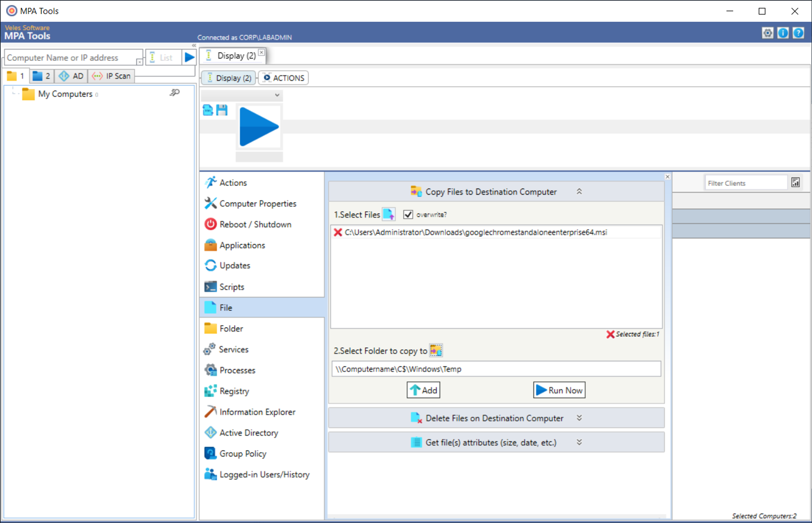Open the help question mark icon
The image size is (812, 523).
pyautogui.click(x=798, y=33)
